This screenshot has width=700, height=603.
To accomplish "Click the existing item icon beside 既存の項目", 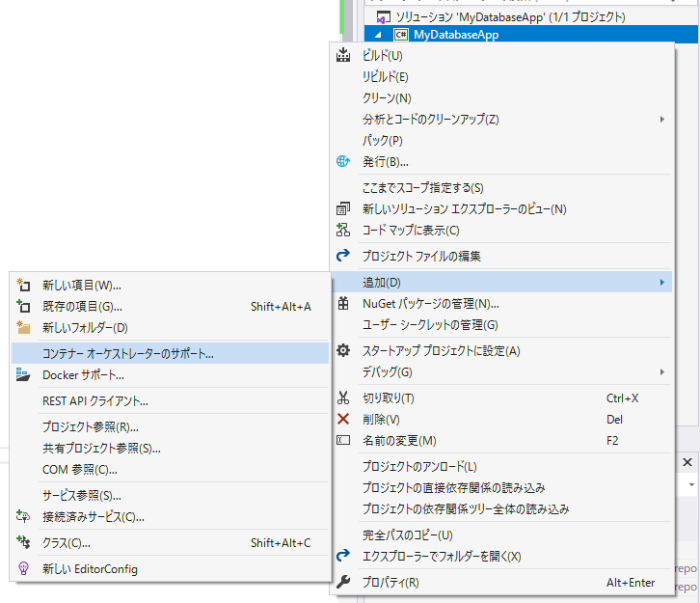I will click(23, 306).
